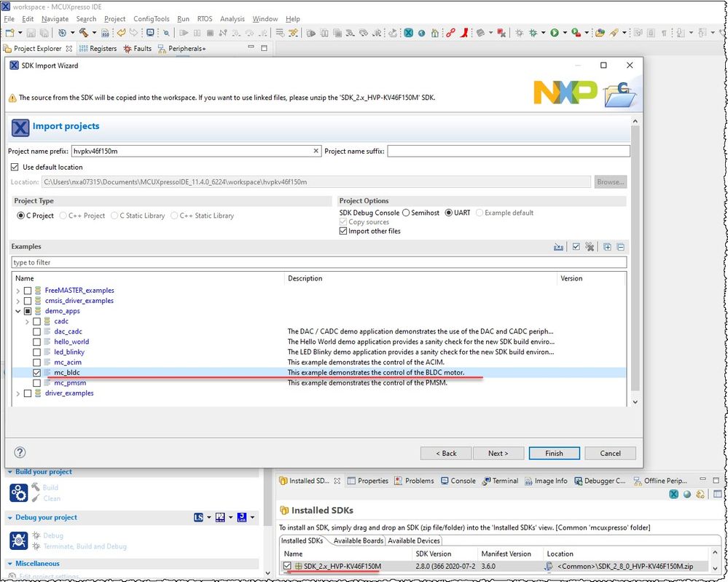Click the type to filter examples field

pos(319,262)
